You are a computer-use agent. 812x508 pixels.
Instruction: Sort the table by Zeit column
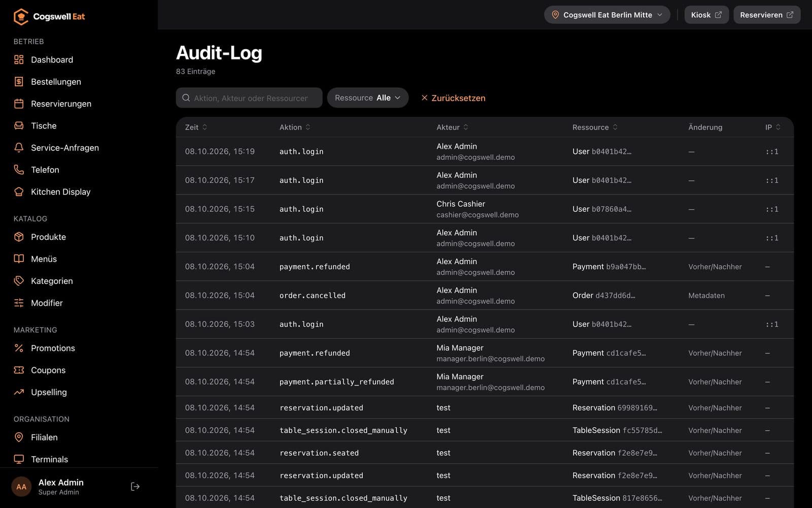(196, 127)
